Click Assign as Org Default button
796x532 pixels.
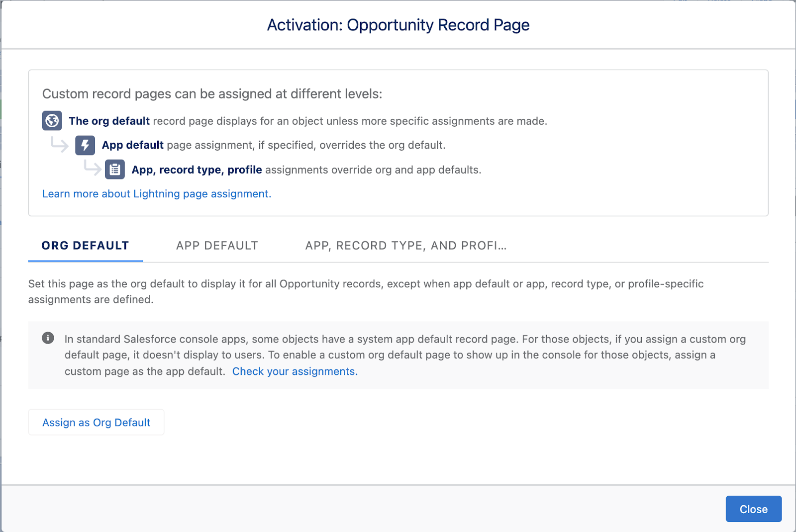point(97,422)
